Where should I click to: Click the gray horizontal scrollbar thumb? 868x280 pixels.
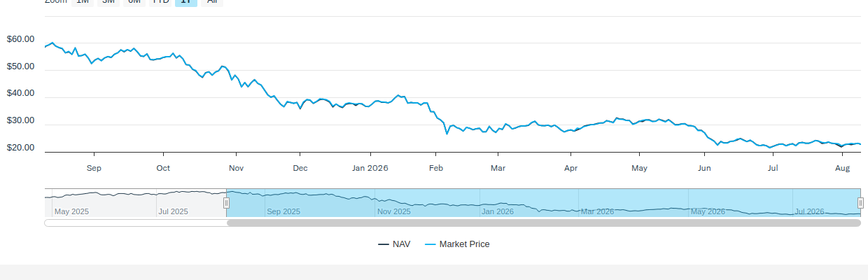point(544,223)
